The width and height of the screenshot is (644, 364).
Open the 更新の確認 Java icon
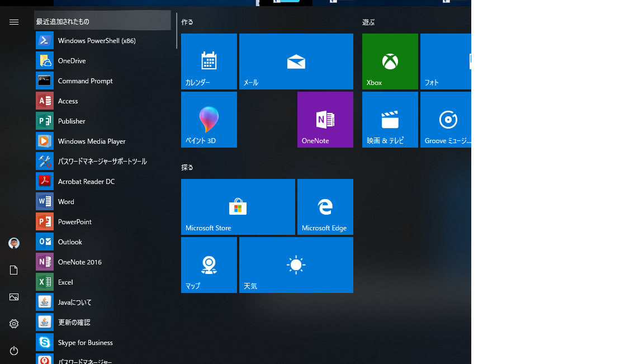pos(44,323)
